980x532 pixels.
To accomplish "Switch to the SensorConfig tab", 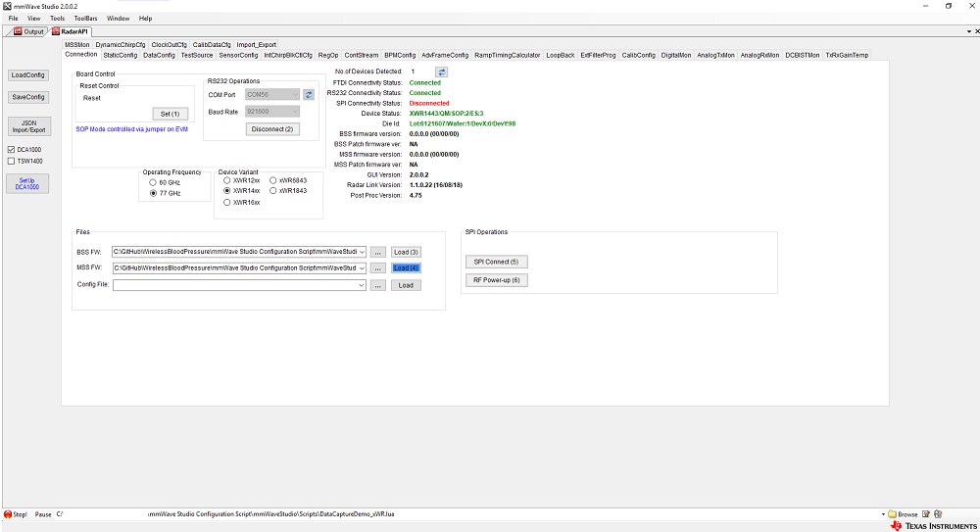I will coord(238,55).
